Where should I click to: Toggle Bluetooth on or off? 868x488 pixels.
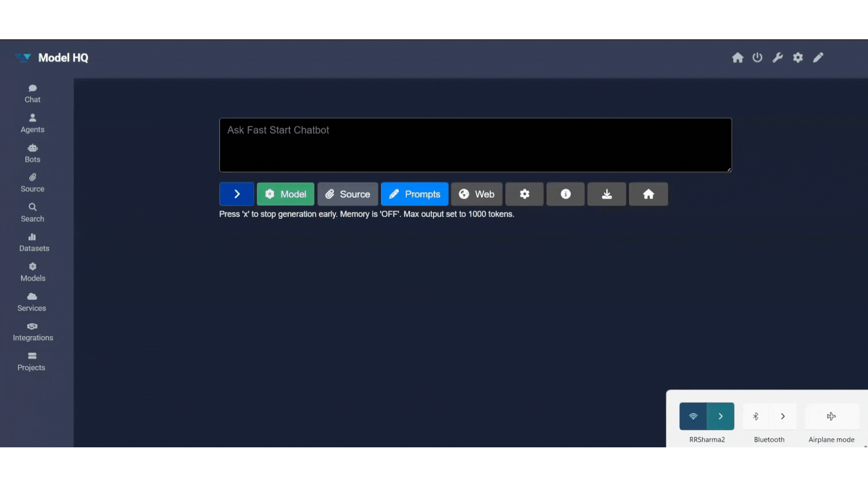coord(756,416)
